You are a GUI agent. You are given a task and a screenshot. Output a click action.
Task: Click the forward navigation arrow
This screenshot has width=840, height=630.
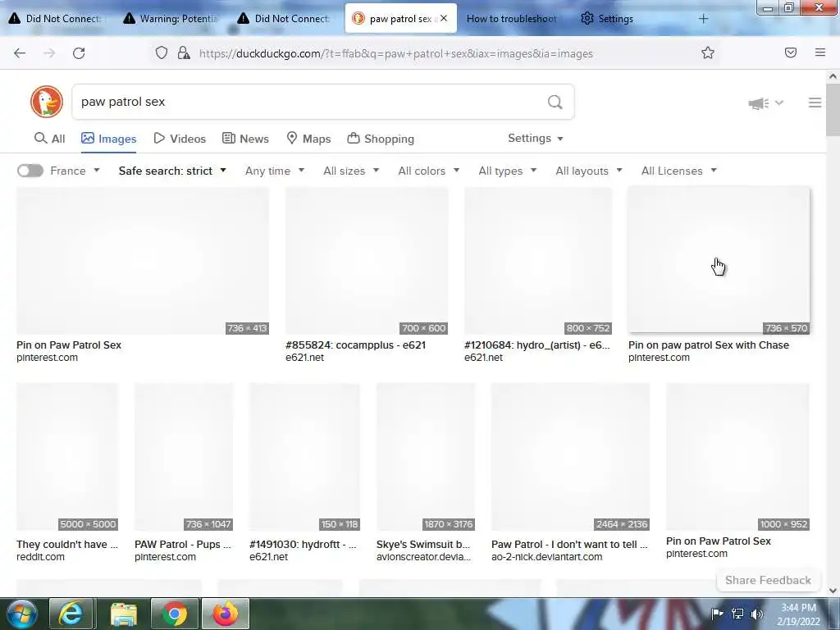49,53
